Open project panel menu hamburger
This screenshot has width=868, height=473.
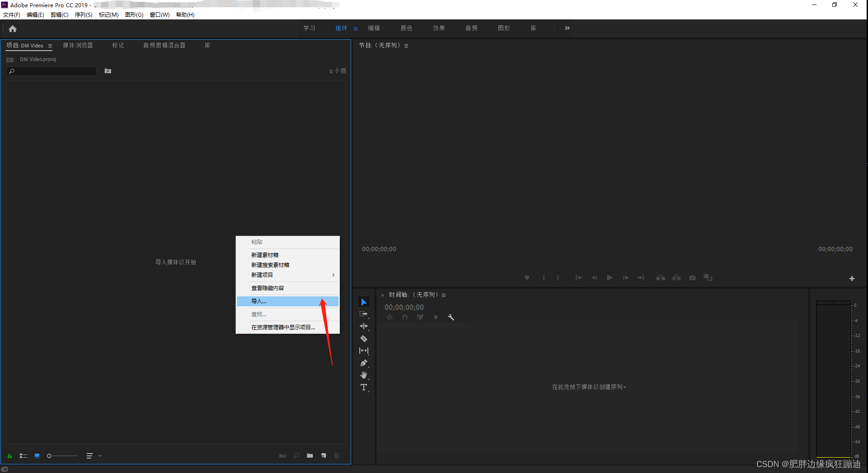pyautogui.click(x=50, y=46)
